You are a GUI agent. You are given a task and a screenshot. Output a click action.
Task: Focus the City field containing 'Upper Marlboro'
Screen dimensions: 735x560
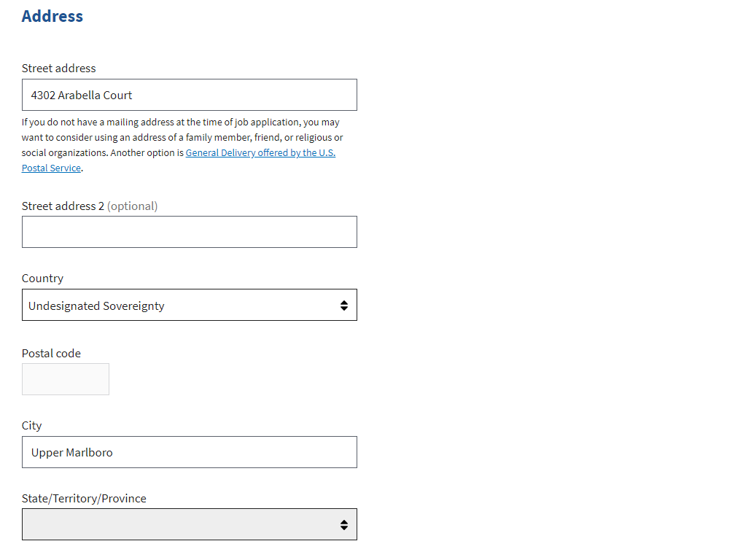click(x=190, y=453)
